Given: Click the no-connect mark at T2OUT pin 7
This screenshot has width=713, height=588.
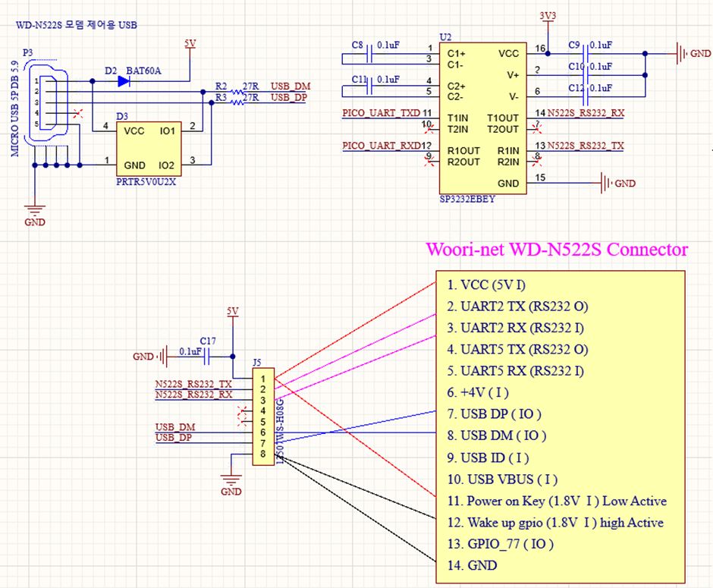Looking at the screenshot, I should (x=537, y=129).
